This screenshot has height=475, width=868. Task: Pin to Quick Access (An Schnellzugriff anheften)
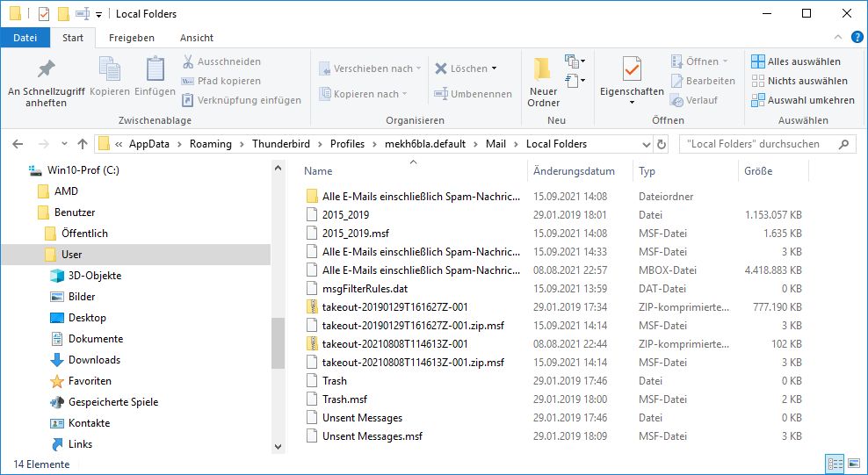click(46, 83)
